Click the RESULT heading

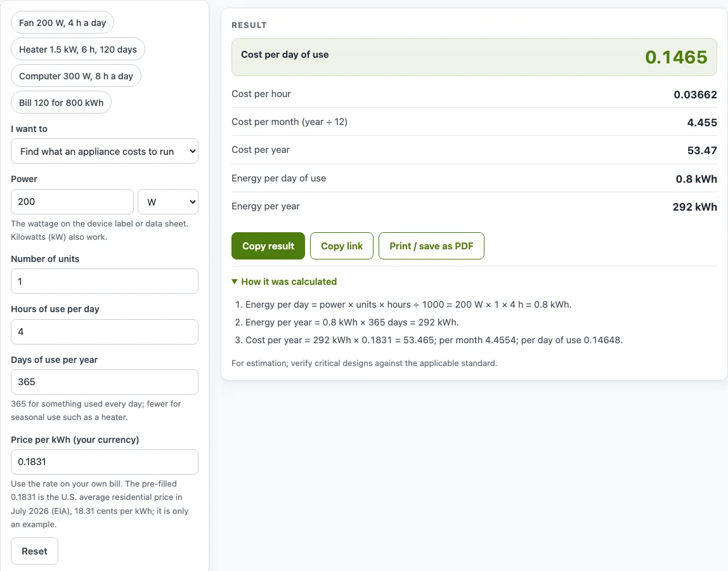click(x=249, y=25)
